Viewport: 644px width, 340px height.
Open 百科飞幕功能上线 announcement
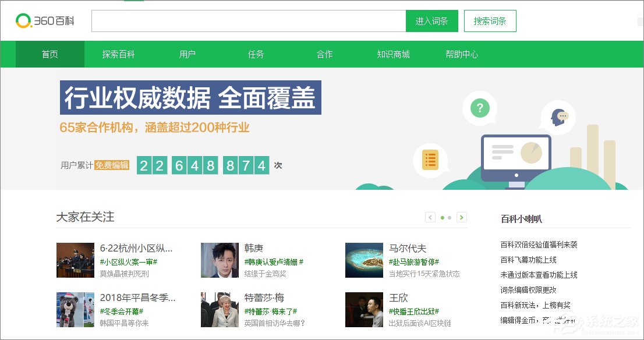(529, 260)
